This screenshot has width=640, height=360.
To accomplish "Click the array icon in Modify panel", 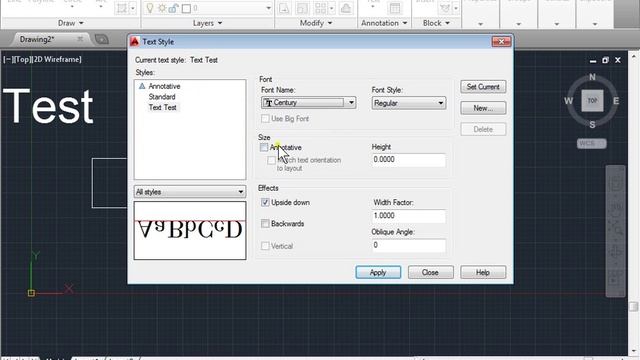I will 320,8.
